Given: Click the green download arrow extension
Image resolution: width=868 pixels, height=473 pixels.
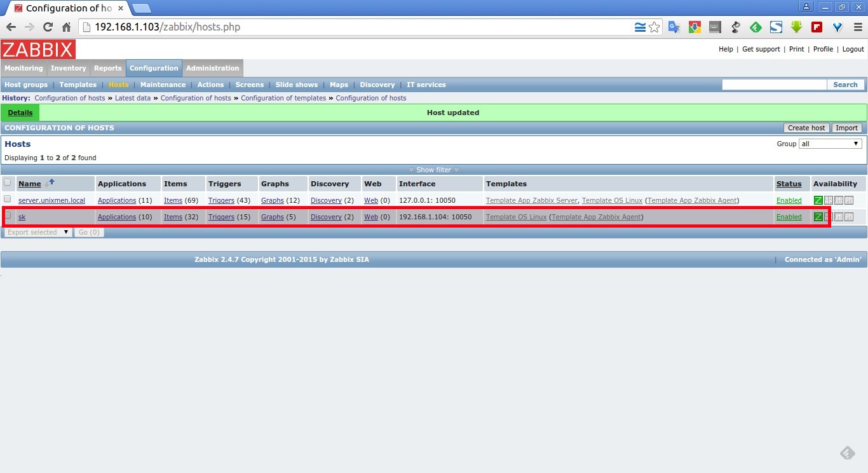Looking at the screenshot, I should 796,27.
